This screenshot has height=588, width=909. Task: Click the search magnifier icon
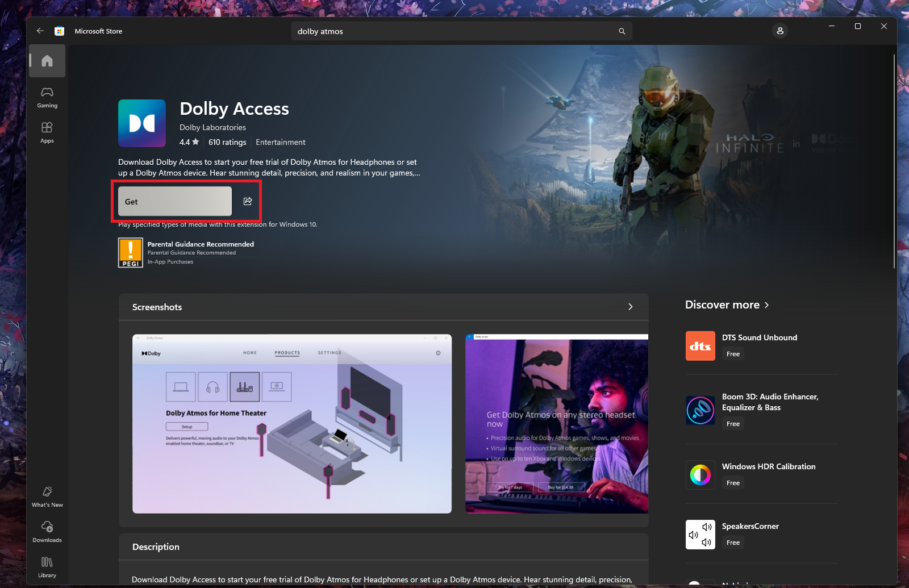(x=622, y=31)
